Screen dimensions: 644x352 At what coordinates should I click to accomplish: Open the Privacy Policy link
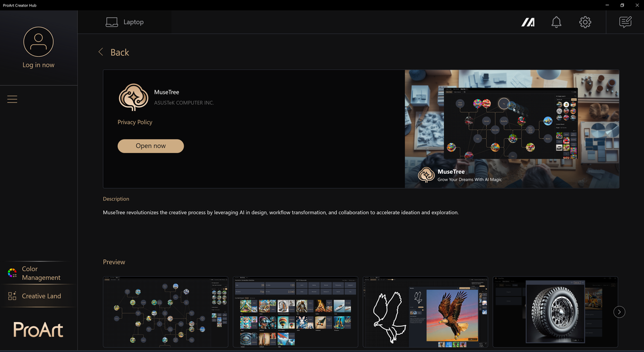point(135,122)
